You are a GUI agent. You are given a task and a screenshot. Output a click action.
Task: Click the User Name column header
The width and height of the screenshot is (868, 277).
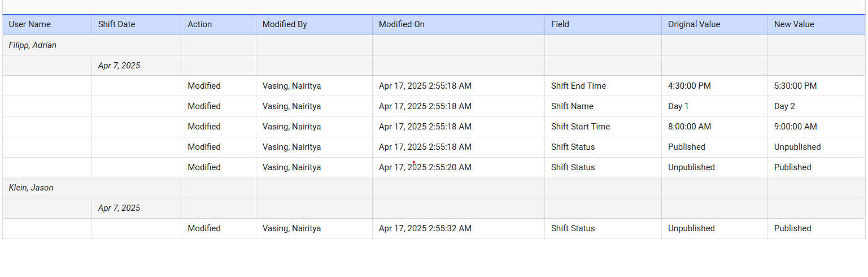coord(30,24)
